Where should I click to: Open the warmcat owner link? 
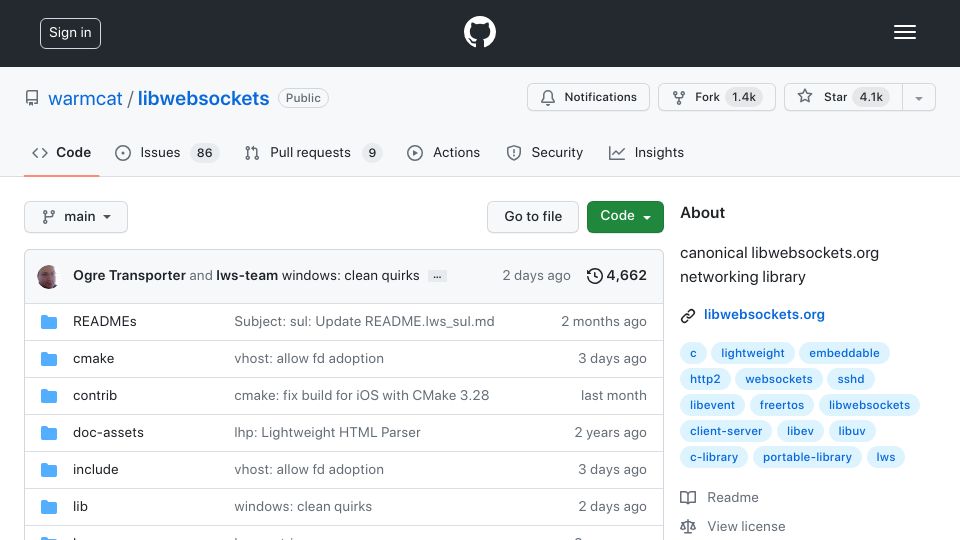[85, 99]
